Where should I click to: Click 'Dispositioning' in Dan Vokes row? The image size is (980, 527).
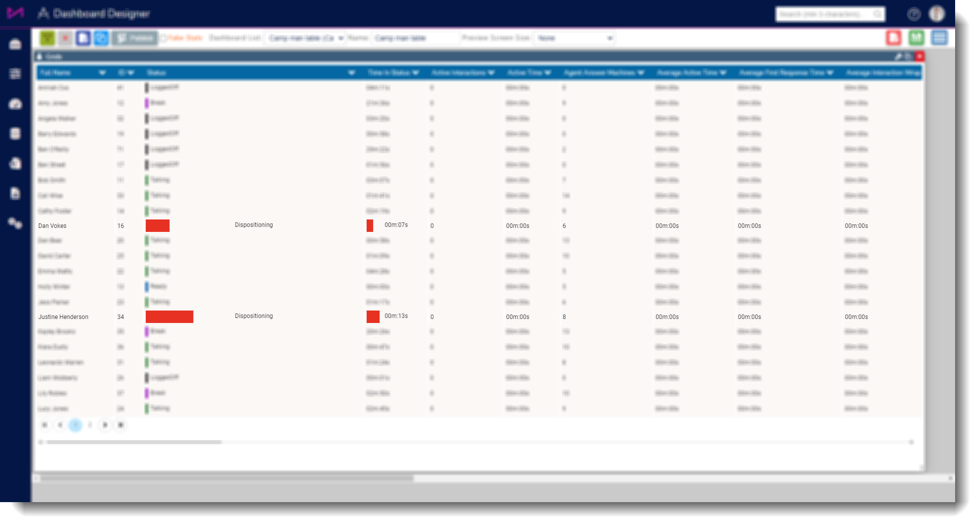click(x=254, y=225)
